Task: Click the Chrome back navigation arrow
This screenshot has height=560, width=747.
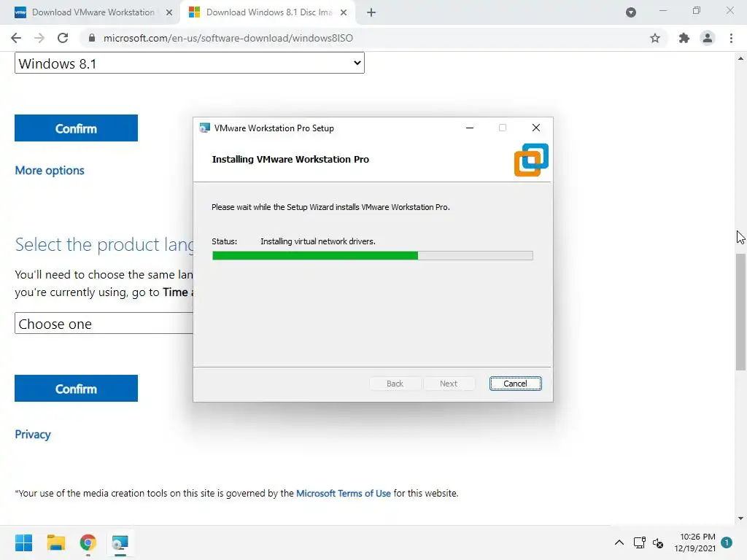Action: point(16,38)
